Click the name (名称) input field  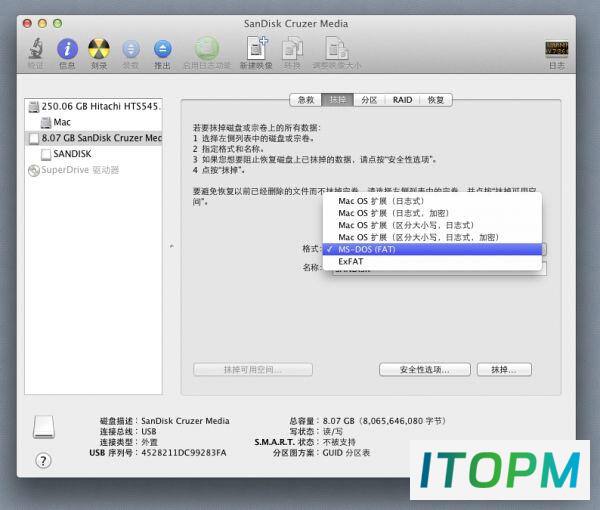439,269
